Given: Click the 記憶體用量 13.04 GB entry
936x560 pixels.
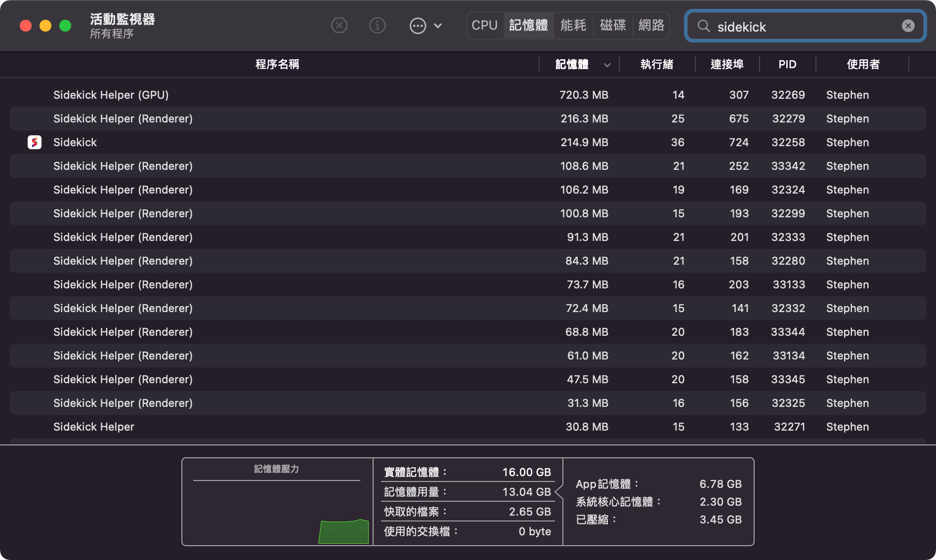Looking at the screenshot, I should click(468, 492).
